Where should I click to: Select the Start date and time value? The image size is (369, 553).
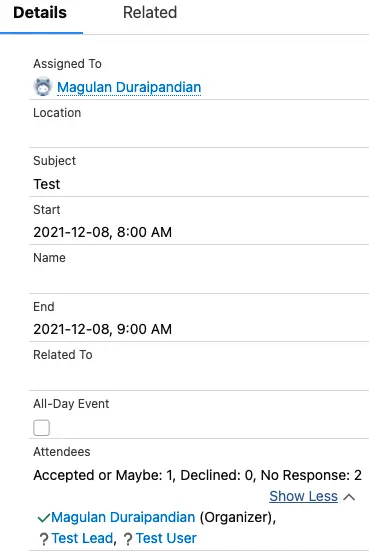pos(103,232)
